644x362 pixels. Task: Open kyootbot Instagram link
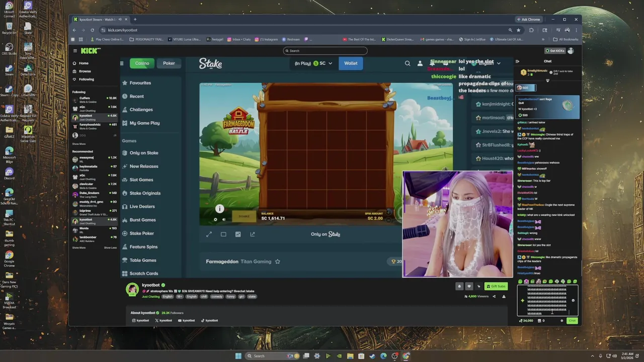(140, 321)
